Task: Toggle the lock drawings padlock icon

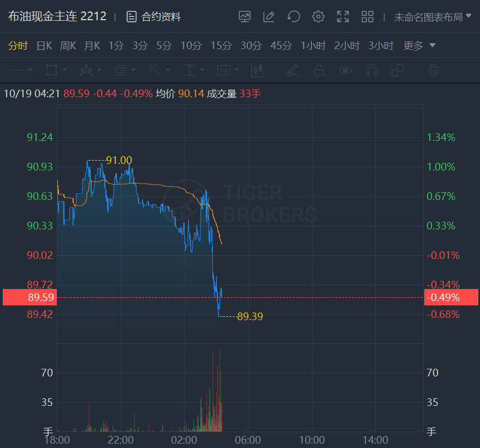Action: (319, 70)
